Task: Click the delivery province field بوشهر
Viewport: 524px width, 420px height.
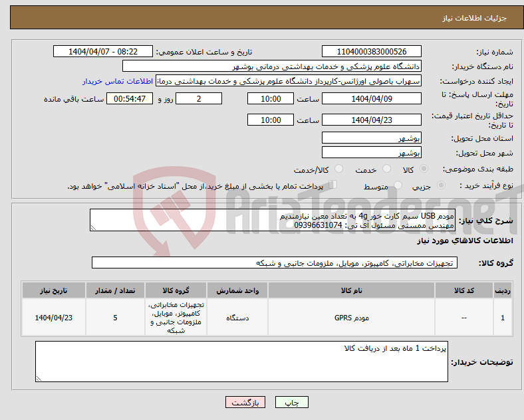Action: [x=372, y=138]
